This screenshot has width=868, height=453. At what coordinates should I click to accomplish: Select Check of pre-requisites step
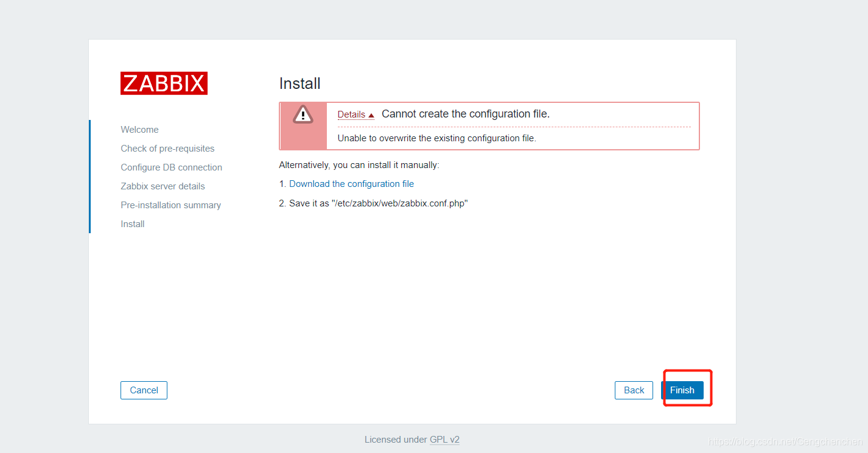167,149
